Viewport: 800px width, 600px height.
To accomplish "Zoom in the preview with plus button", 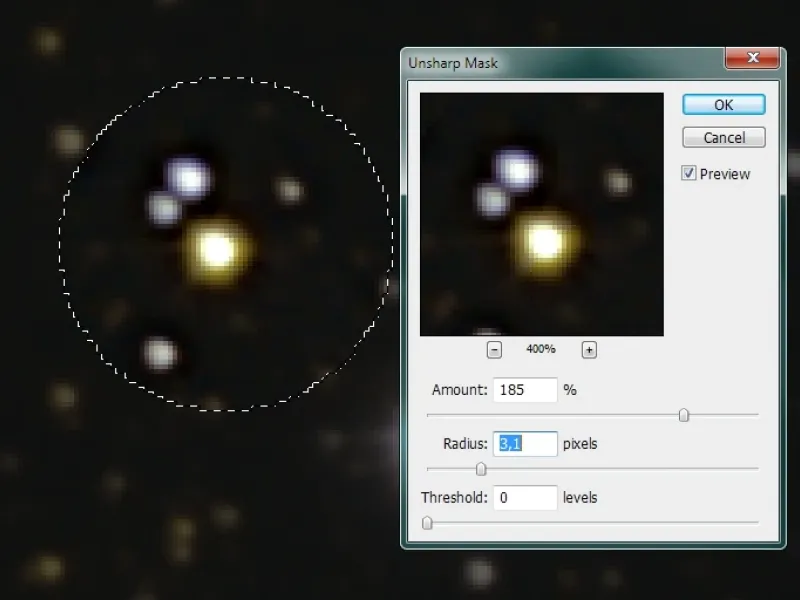I will click(x=589, y=349).
